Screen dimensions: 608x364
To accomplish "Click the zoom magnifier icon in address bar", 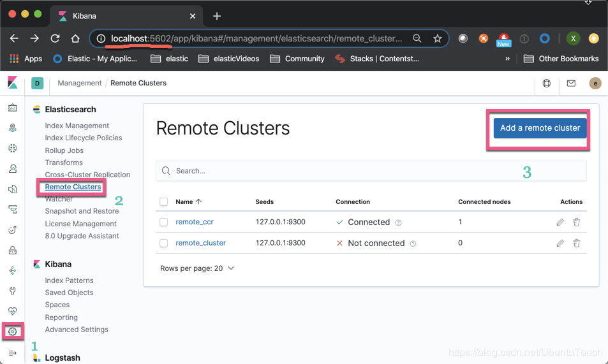I will pos(417,38).
